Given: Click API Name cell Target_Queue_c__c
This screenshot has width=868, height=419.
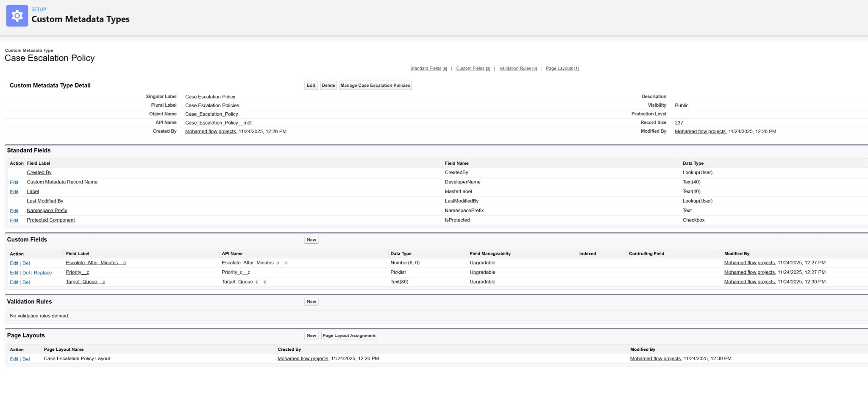Looking at the screenshot, I should (x=244, y=282).
